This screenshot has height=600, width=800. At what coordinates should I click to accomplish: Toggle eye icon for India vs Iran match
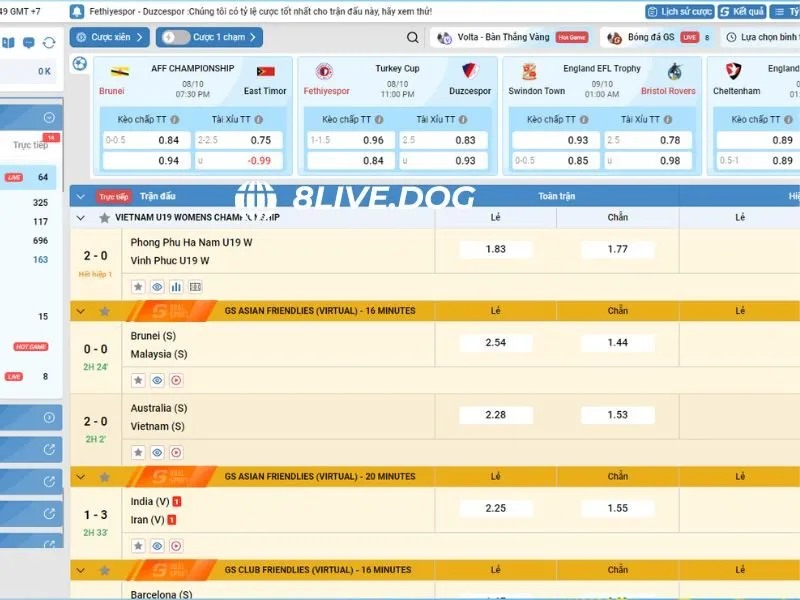pyautogui.click(x=157, y=546)
